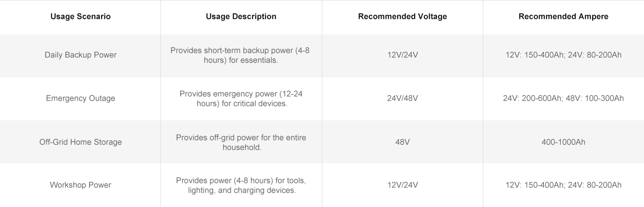This screenshot has width=644, height=207.
Task: Click the off-grid power for household description
Action: click(241, 142)
